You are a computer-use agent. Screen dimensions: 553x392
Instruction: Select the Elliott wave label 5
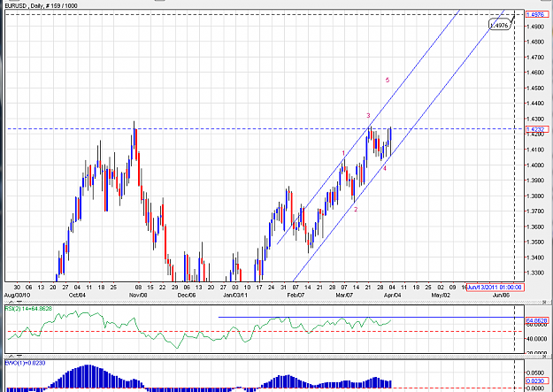[x=388, y=81]
